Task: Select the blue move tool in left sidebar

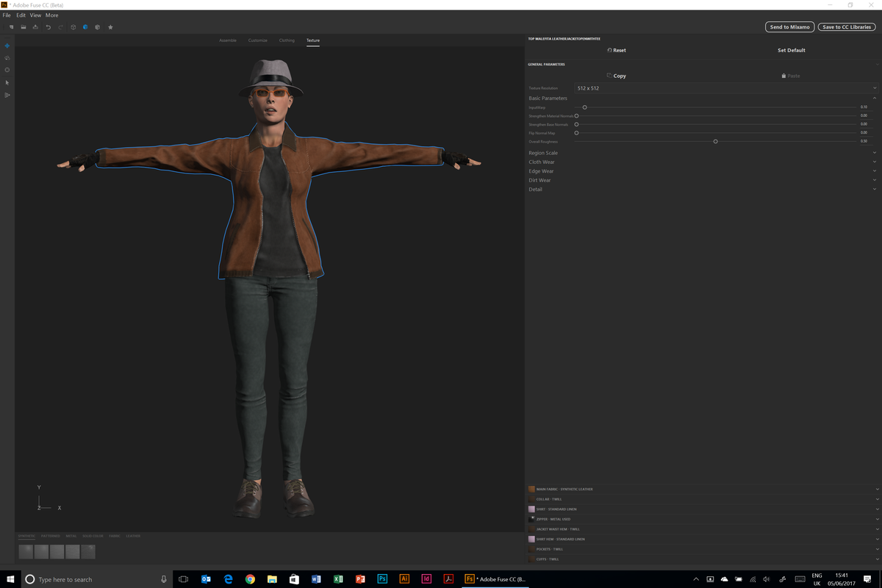Action: pyautogui.click(x=7, y=46)
